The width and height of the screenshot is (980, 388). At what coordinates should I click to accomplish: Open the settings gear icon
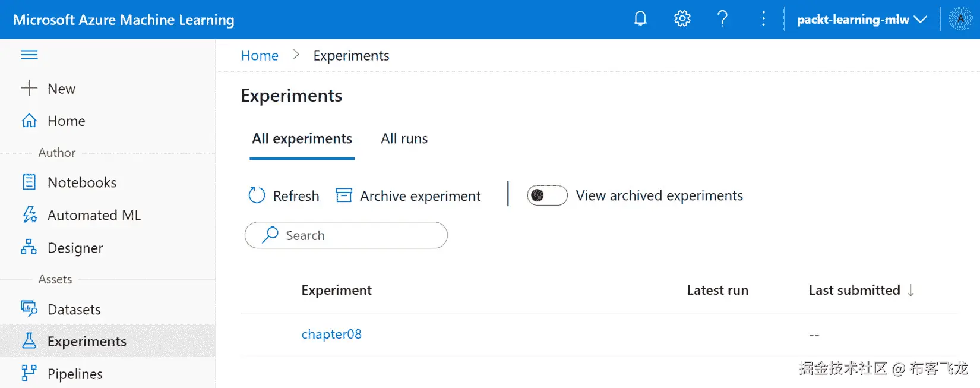(682, 19)
